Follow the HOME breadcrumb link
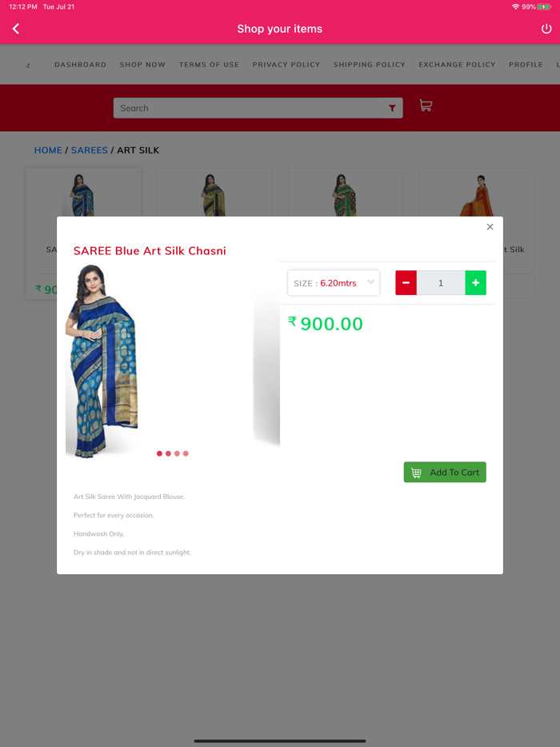The image size is (560, 747). [x=48, y=150]
